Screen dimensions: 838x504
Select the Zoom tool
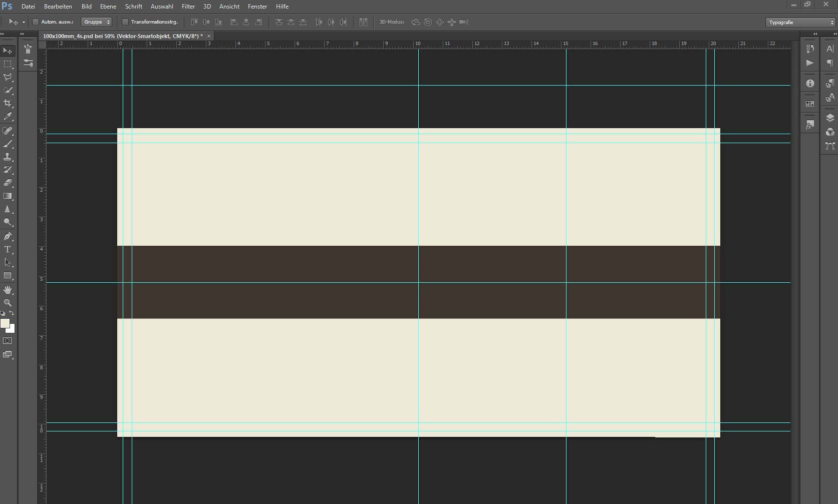[8, 302]
